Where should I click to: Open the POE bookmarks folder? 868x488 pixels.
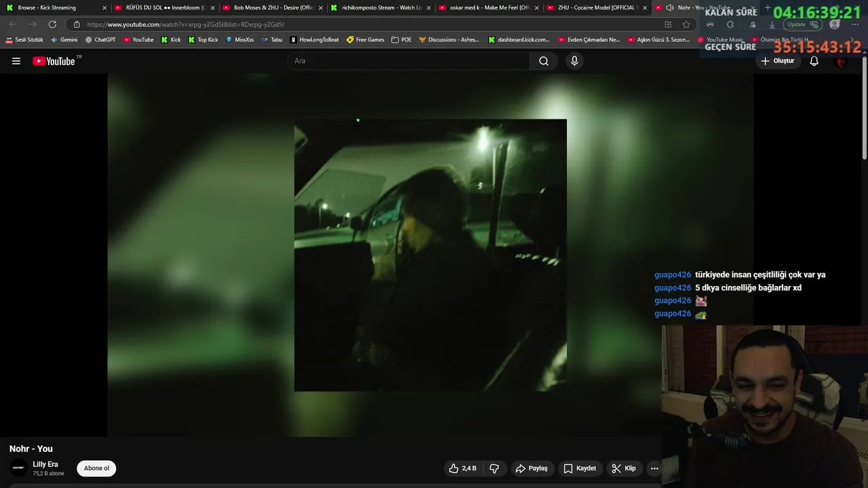click(x=401, y=40)
